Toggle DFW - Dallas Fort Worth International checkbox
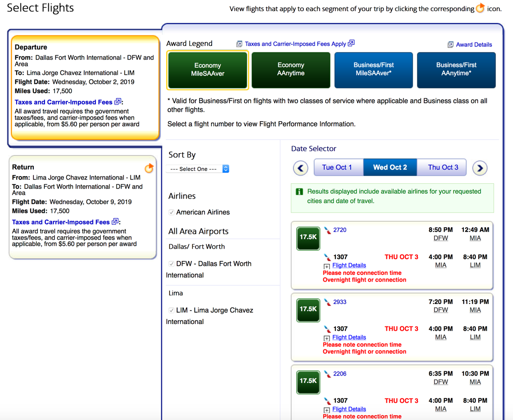Viewport: 513px width, 420px height. 171,264
